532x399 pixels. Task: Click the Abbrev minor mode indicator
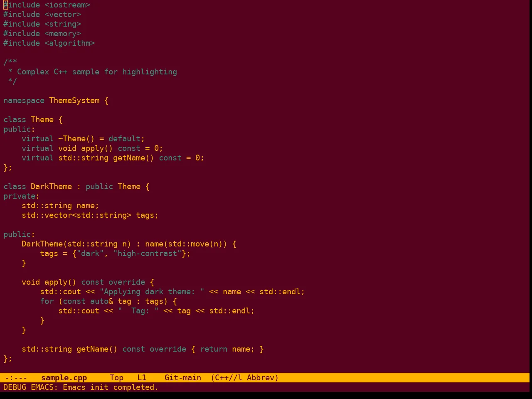pyautogui.click(x=263, y=378)
